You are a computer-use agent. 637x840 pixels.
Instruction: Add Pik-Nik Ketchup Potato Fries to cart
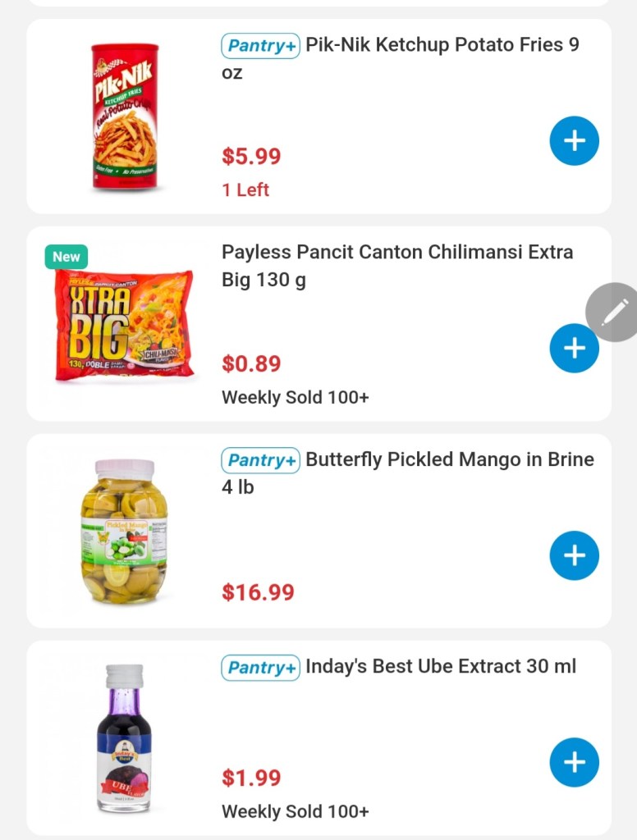(x=574, y=141)
